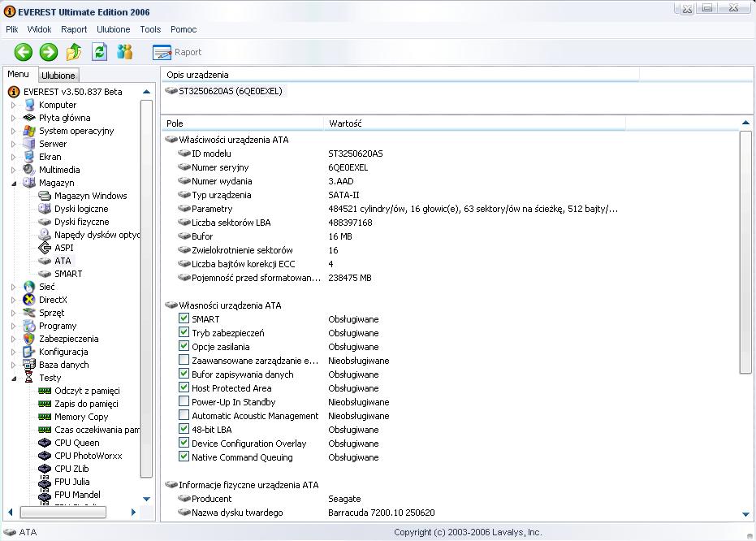This screenshot has width=756, height=541.
Task: Toggle the Native Command Queuing checkbox
Action: pos(184,457)
